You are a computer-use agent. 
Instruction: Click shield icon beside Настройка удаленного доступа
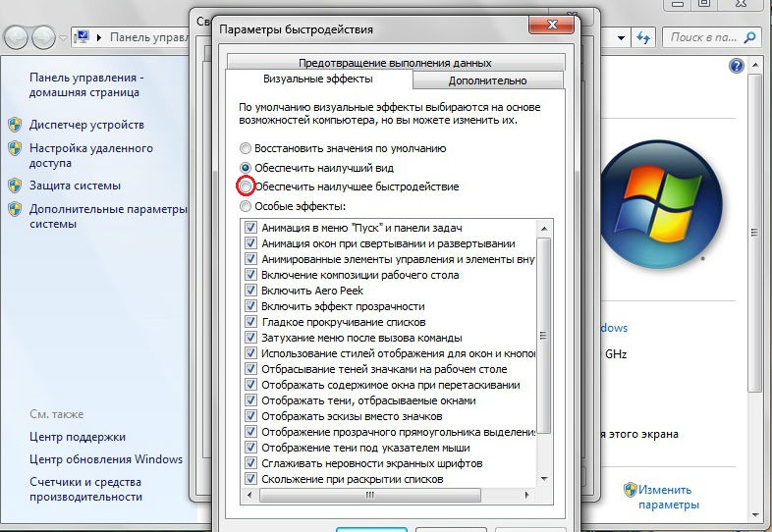[x=15, y=147]
